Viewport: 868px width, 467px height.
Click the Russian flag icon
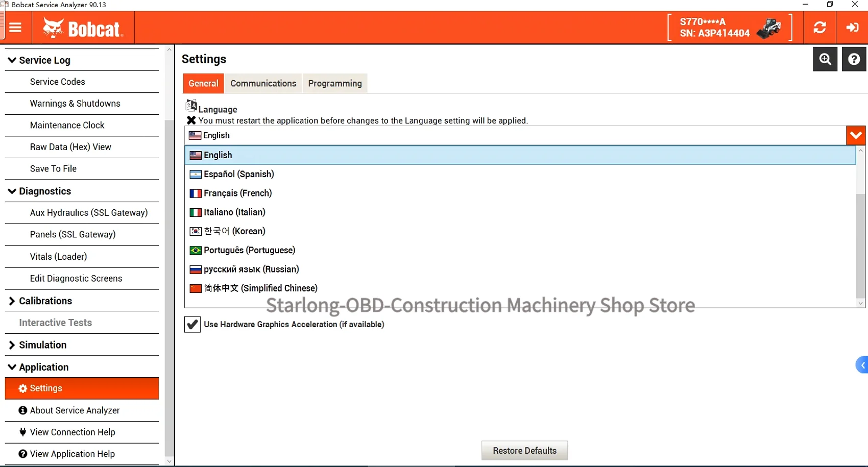[x=196, y=269]
